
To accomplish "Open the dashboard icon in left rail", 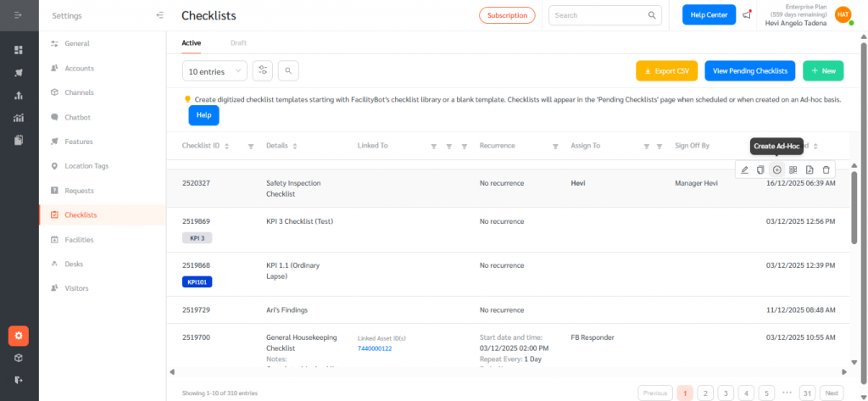I will (x=19, y=50).
